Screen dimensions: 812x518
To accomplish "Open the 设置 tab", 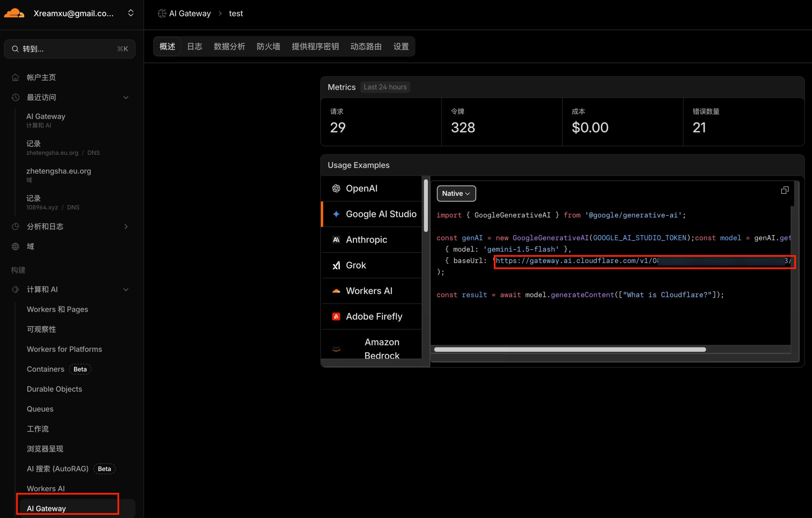I will coord(401,46).
